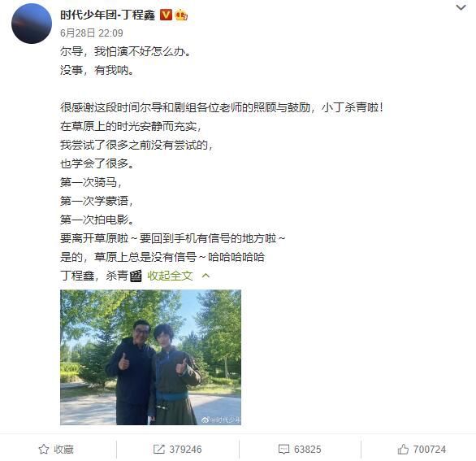
Task: Open comments count 63825
Action: coord(308,449)
